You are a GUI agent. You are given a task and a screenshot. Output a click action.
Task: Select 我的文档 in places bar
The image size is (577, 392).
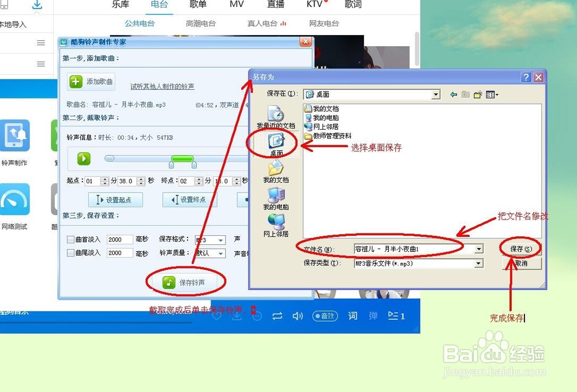click(276, 172)
